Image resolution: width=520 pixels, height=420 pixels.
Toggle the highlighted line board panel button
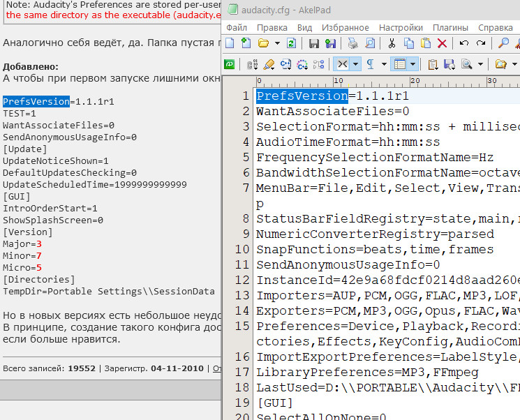(x=400, y=64)
